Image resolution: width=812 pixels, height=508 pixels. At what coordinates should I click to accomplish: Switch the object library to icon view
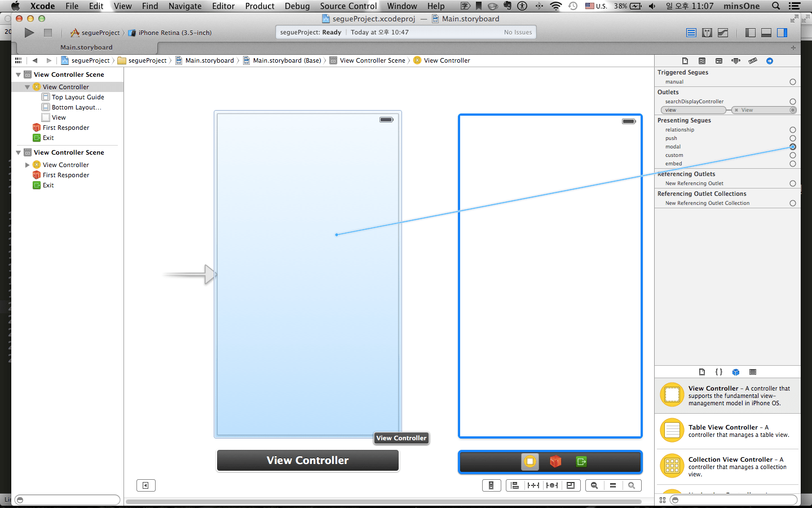(x=663, y=500)
